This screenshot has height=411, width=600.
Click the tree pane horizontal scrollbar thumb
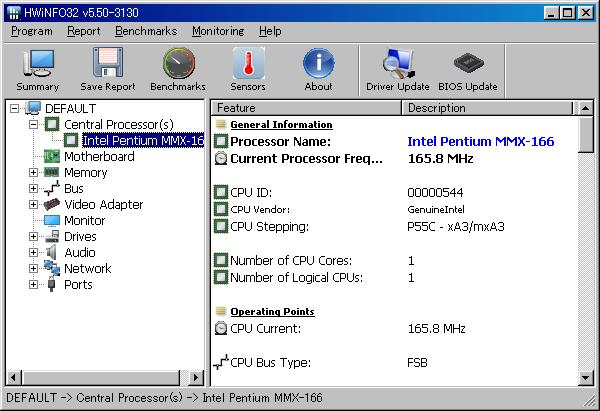101,378
